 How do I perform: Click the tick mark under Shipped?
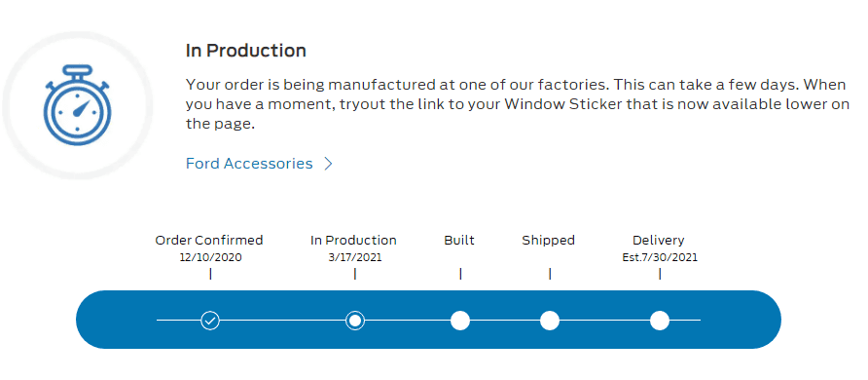click(550, 274)
